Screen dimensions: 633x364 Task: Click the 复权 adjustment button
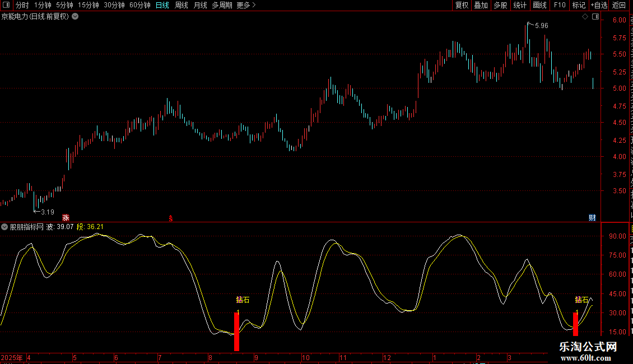[462, 5]
